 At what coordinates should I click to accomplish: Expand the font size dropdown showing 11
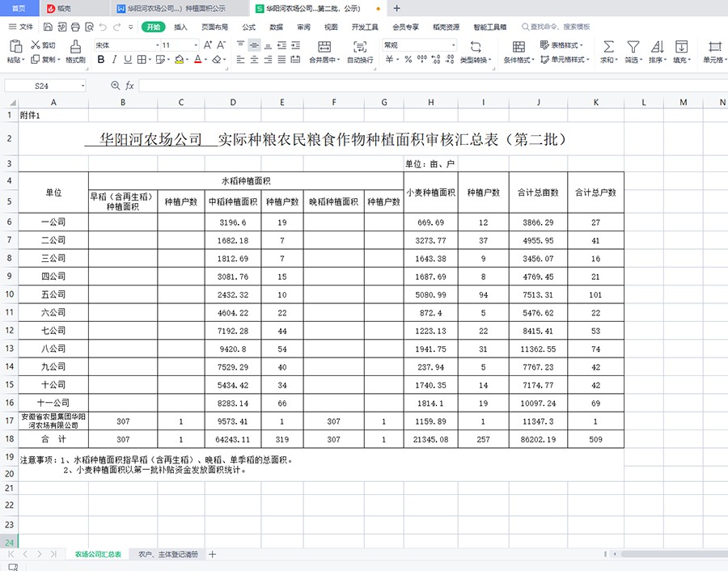pos(180,45)
